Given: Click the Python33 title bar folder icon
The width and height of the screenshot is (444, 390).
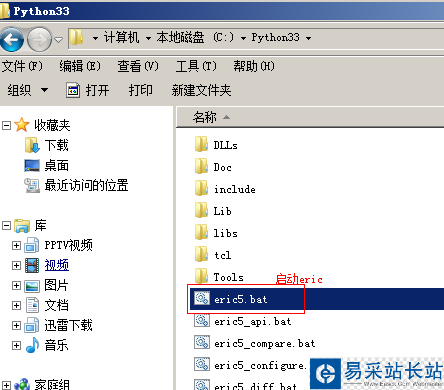Looking at the screenshot, I should click(x=5, y=11).
